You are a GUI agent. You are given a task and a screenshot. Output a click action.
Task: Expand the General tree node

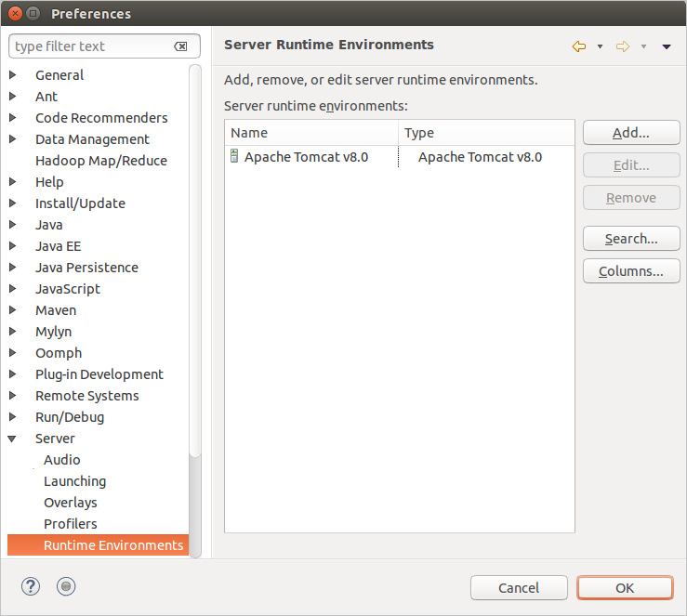[13, 75]
